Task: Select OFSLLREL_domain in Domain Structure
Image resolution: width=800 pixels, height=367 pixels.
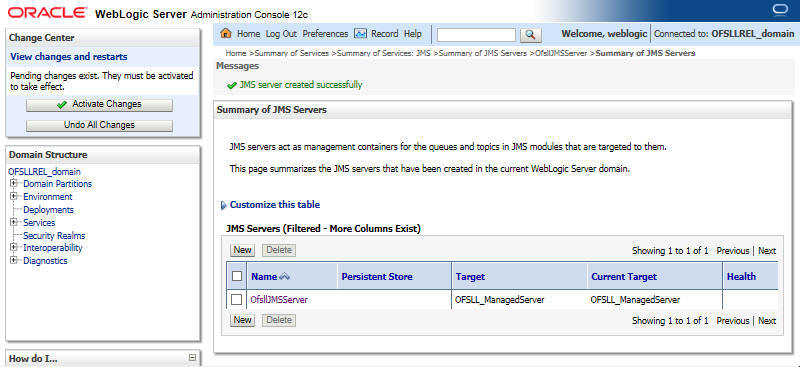Action: coord(44,172)
